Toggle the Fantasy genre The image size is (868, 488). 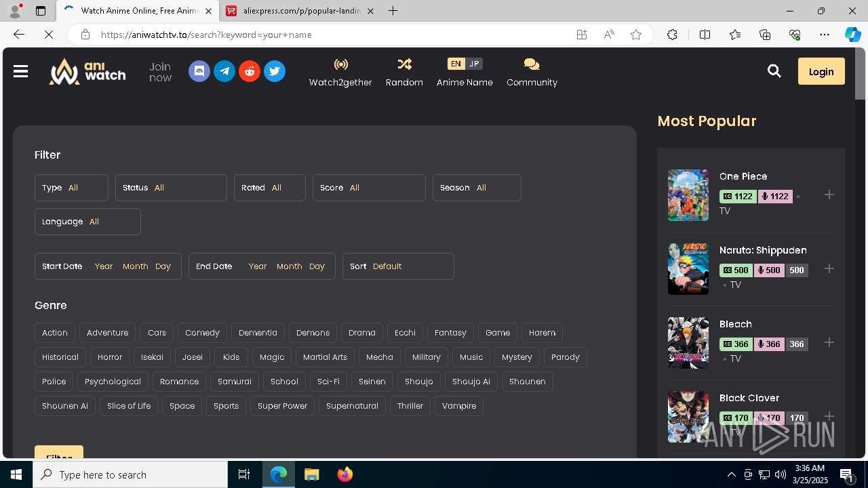click(450, 333)
